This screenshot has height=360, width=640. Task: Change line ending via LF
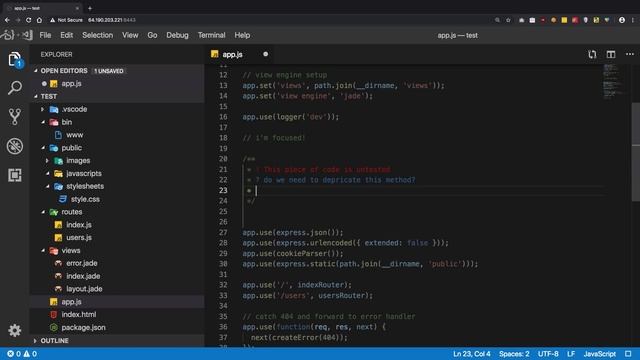pyautogui.click(x=571, y=354)
